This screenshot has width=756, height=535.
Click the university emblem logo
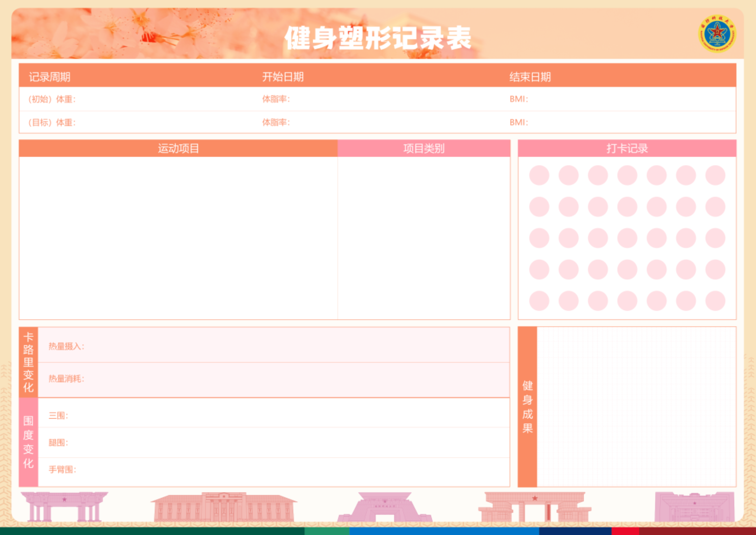(717, 34)
